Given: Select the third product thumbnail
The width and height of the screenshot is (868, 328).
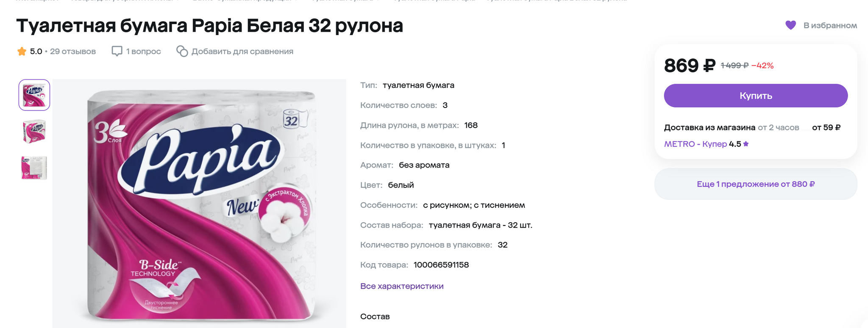Looking at the screenshot, I should (34, 168).
